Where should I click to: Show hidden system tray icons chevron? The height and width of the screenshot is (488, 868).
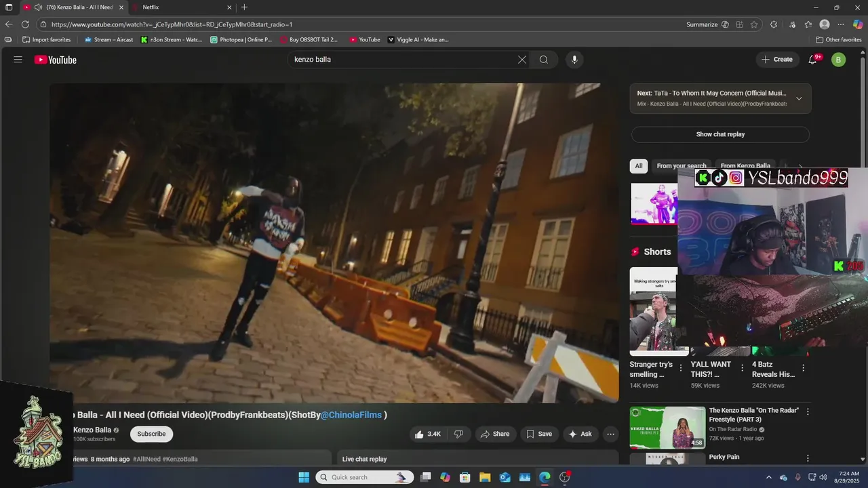pos(769,477)
